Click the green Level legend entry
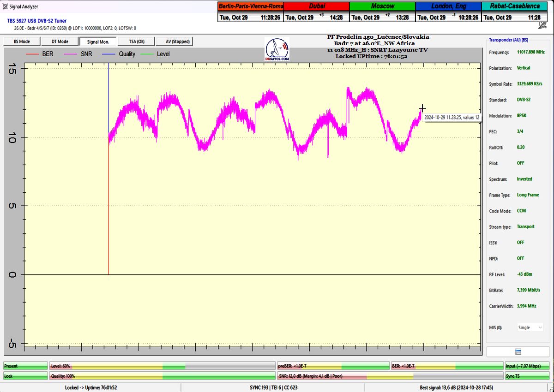 [x=157, y=54]
